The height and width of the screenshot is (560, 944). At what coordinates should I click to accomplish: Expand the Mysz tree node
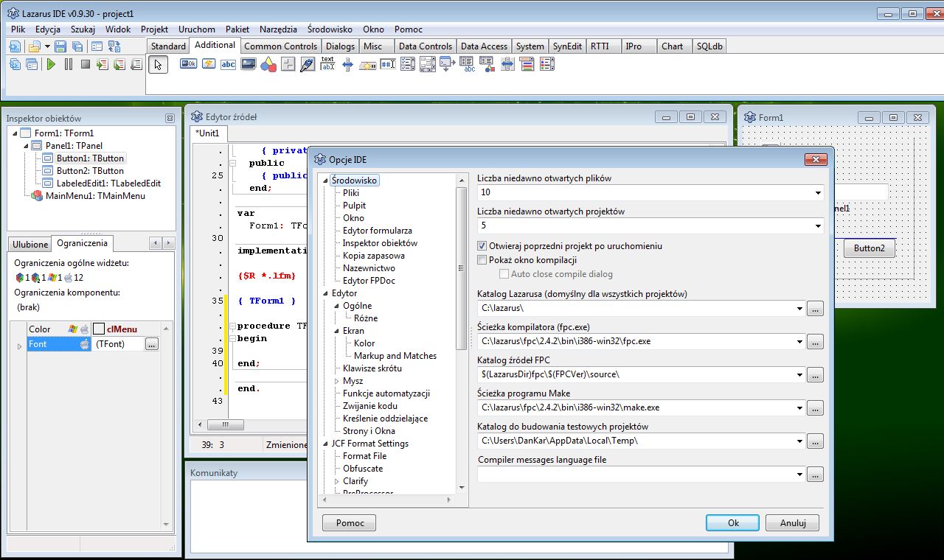337,381
